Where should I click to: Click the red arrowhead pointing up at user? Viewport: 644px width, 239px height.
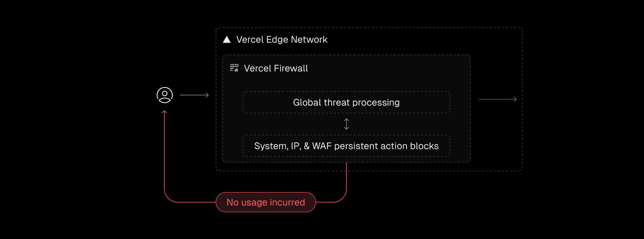(x=164, y=112)
